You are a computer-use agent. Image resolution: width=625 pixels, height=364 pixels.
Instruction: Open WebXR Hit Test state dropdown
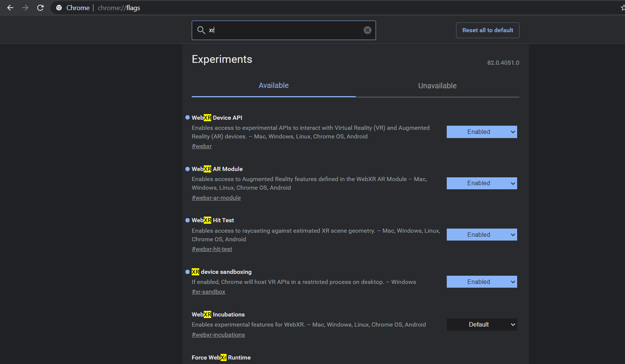(x=482, y=235)
